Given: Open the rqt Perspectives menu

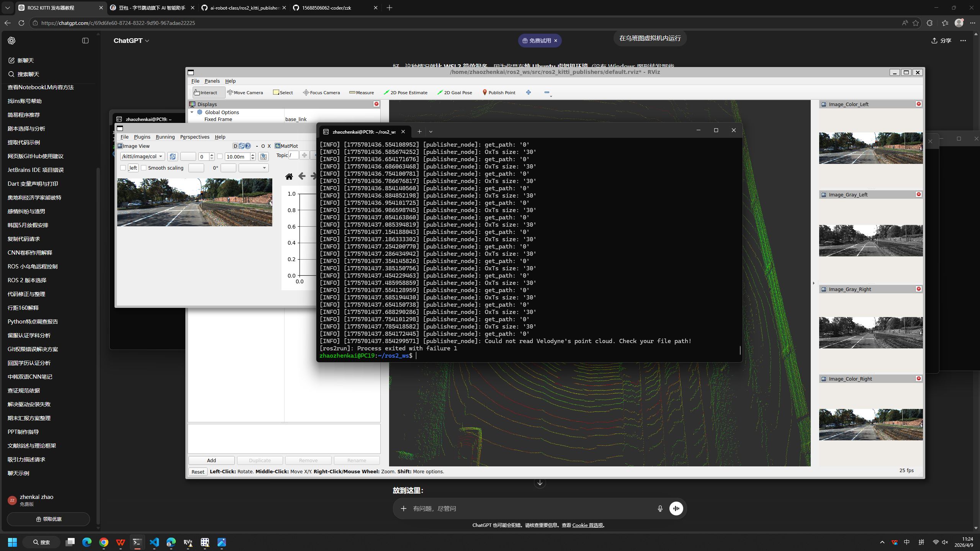Looking at the screenshot, I should [195, 137].
